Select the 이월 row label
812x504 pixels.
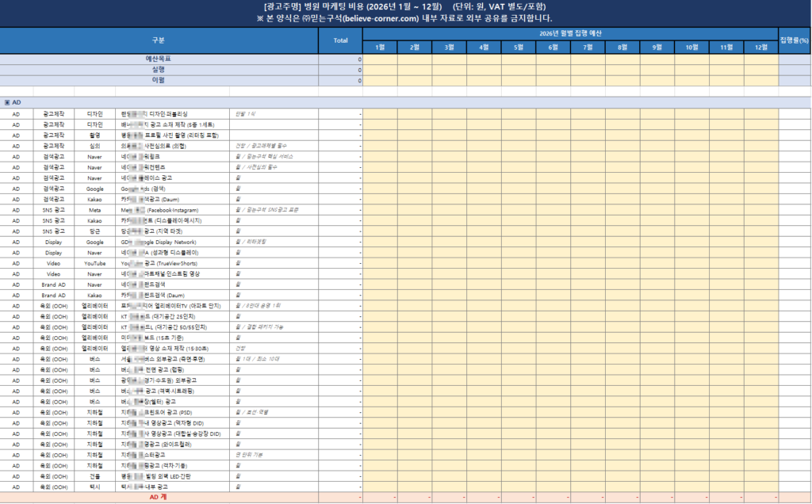pos(159,81)
